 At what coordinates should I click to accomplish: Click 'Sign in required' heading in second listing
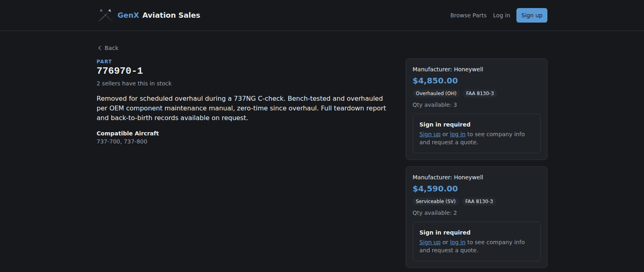click(445, 233)
